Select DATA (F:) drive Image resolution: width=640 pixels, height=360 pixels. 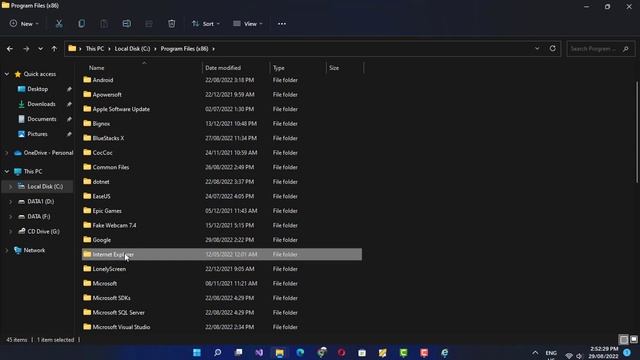39,216
